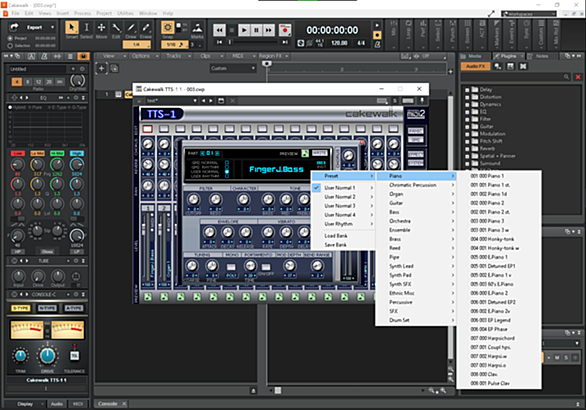Open the Clips dropdown menu
This screenshot has width=586, height=410.
[x=210, y=56]
